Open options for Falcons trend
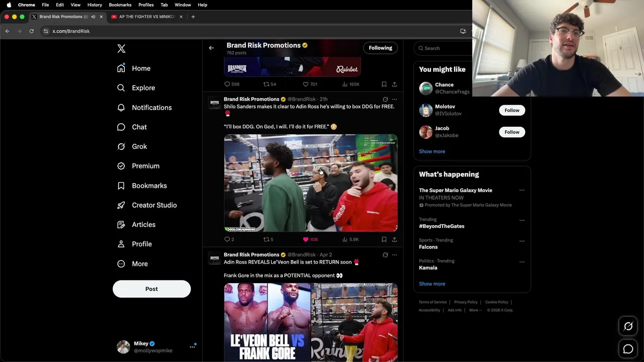This screenshot has width=644, height=362. [x=522, y=241]
